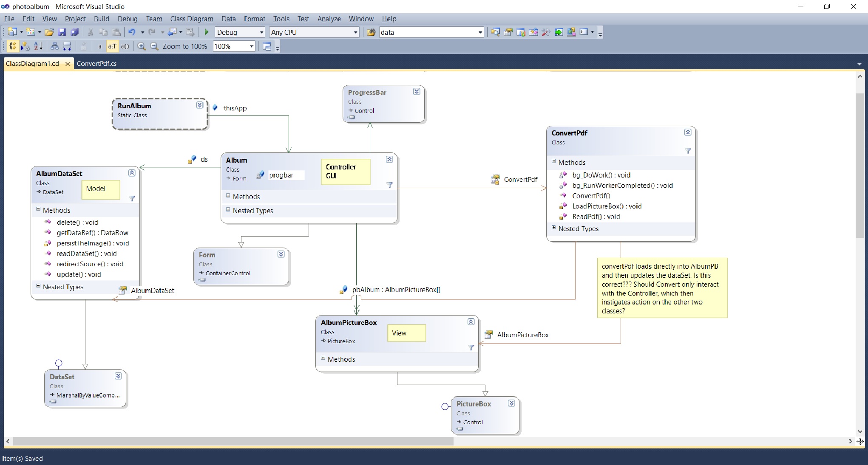
Task: Click the Sort Alphabetically A-Z icon
Action: tap(38, 46)
